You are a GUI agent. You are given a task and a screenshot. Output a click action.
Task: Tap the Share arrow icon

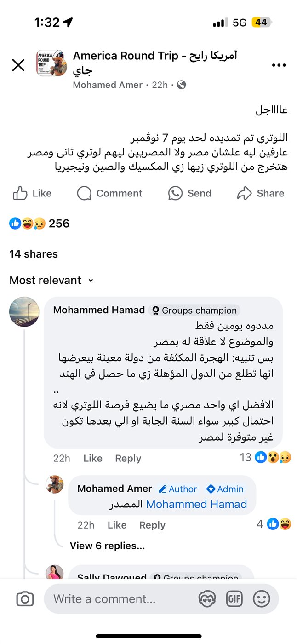click(x=244, y=193)
